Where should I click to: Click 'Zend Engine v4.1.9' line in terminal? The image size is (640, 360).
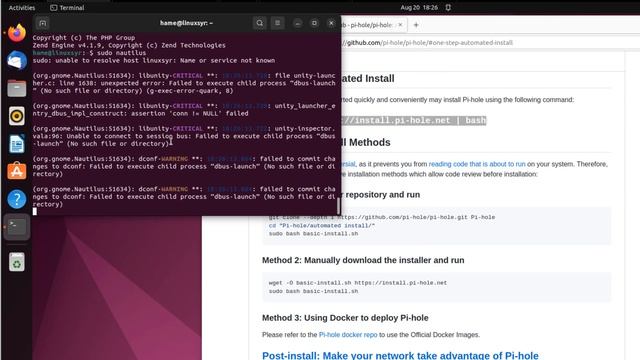[x=129, y=45]
